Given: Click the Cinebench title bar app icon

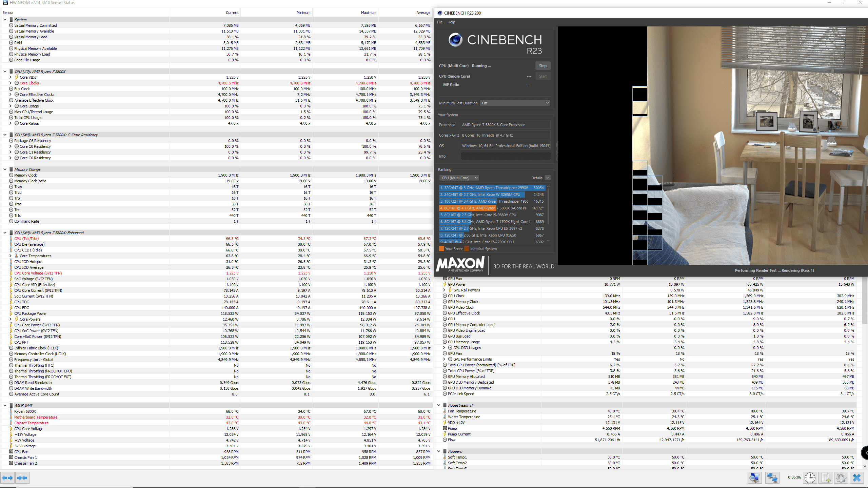Looking at the screenshot, I should click(x=440, y=13).
